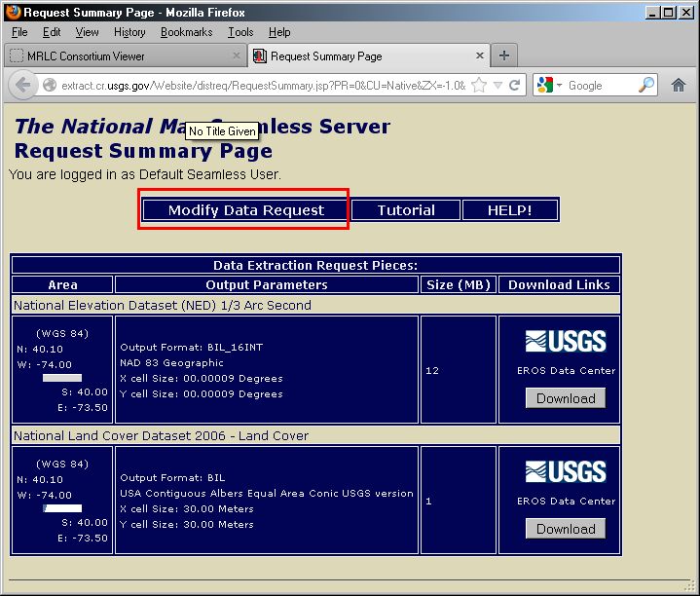Expand the URL bar history dropdown arrow
This screenshot has width=700, height=596.
[497, 86]
